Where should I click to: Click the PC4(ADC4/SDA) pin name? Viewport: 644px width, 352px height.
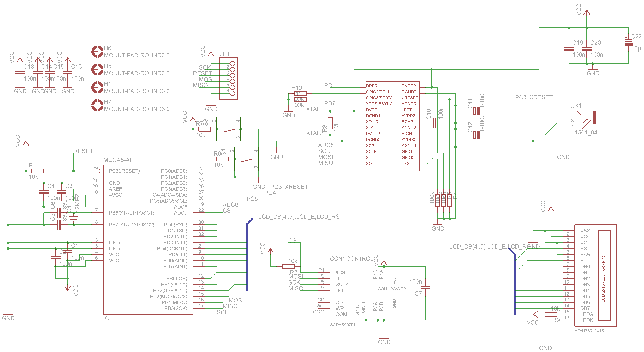(x=168, y=195)
